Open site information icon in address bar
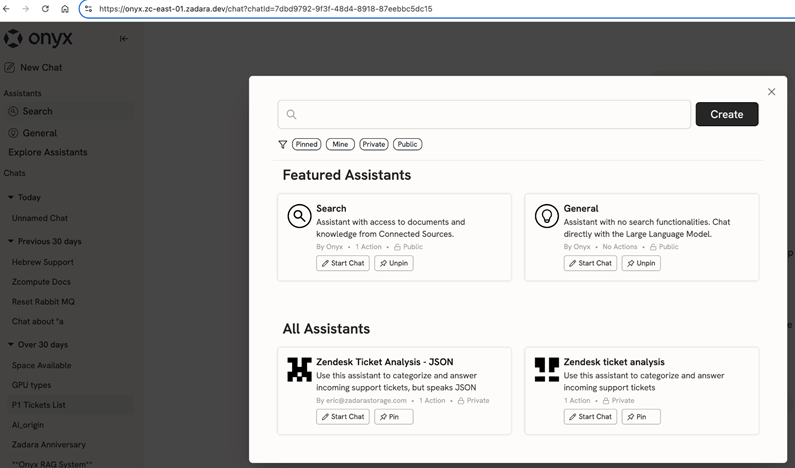The width and height of the screenshot is (795, 468). pos(88,9)
